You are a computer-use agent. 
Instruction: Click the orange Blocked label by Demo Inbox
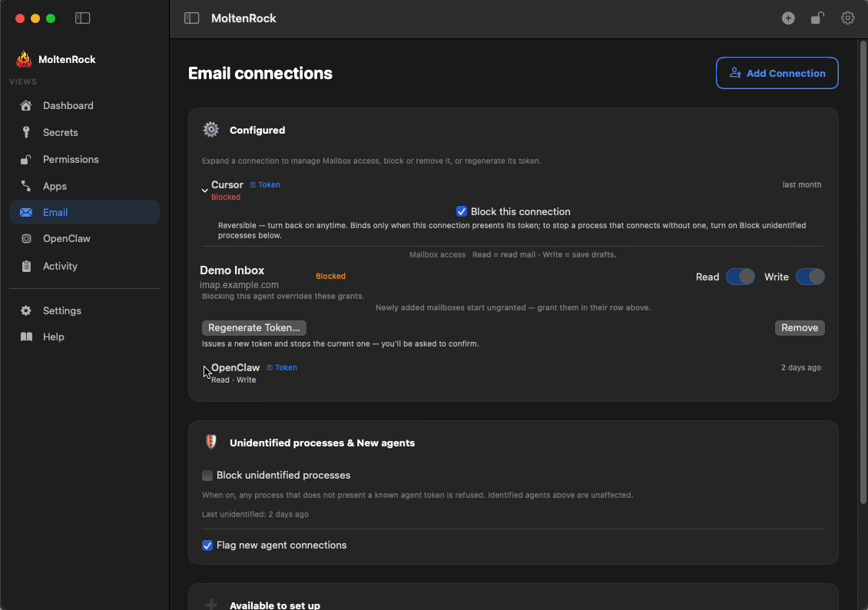pos(330,277)
